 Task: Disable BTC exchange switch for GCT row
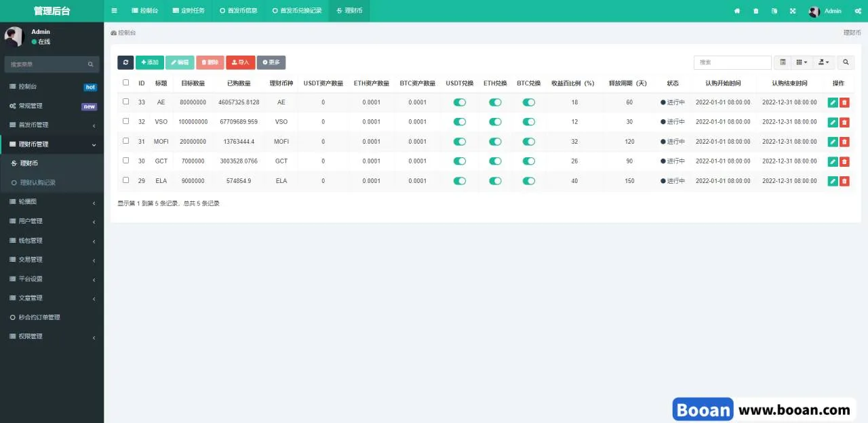pos(529,161)
